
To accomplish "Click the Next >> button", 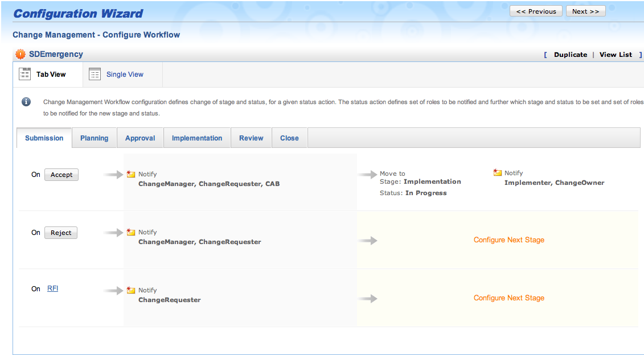I will tap(585, 10).
